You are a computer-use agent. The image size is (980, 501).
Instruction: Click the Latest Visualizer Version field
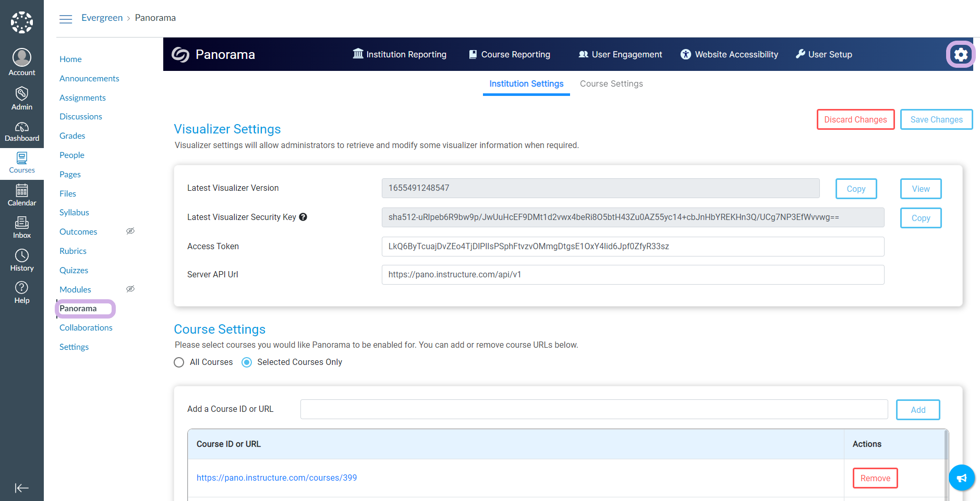click(600, 188)
